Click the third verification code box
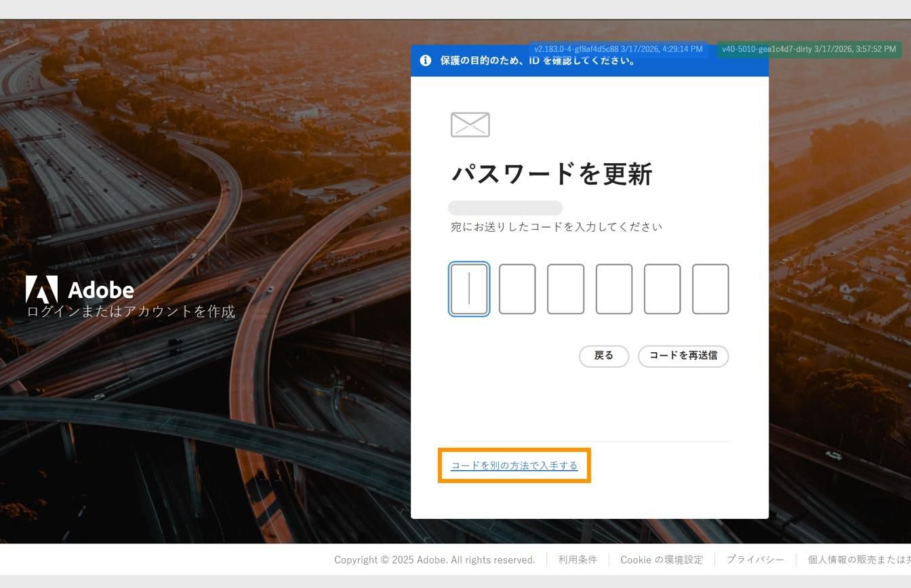The width and height of the screenshot is (911, 588). (x=566, y=289)
